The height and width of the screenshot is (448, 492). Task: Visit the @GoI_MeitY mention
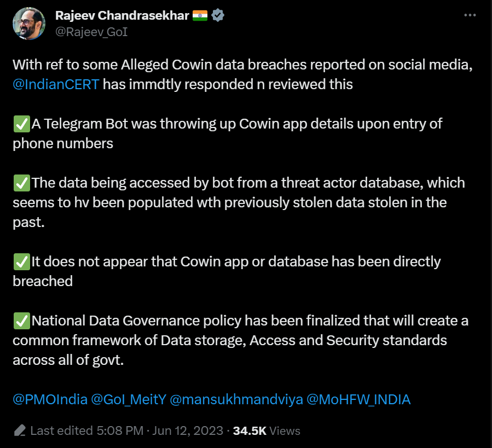click(128, 400)
